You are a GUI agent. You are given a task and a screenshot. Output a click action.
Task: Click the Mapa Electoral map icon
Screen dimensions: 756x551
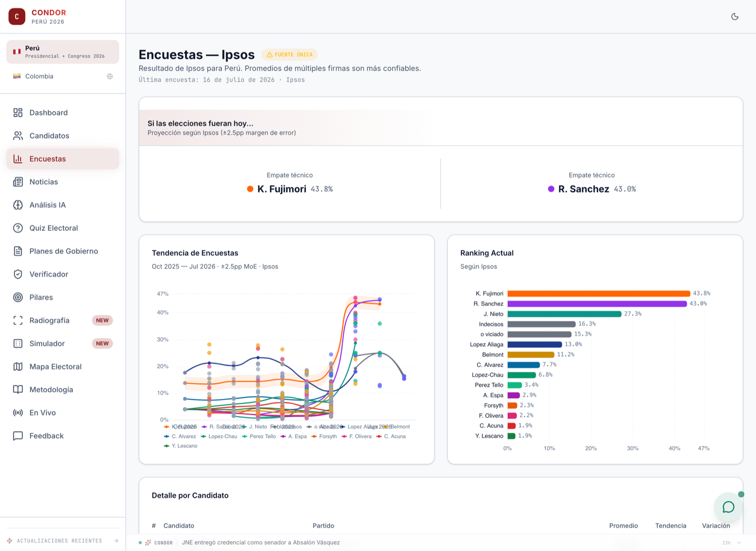[18, 367]
